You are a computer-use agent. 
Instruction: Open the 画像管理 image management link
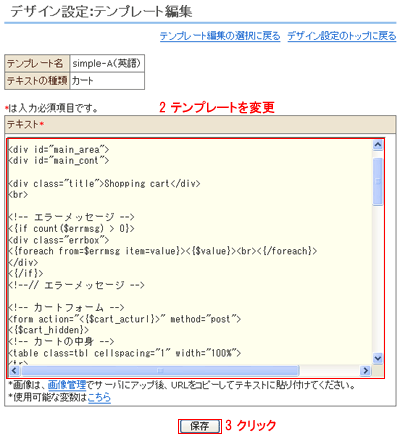tap(67, 385)
